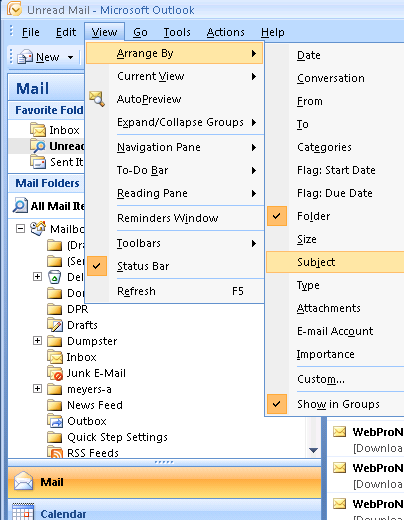Select Refresh in the View menu
The image size is (404, 520).
pos(175,291)
